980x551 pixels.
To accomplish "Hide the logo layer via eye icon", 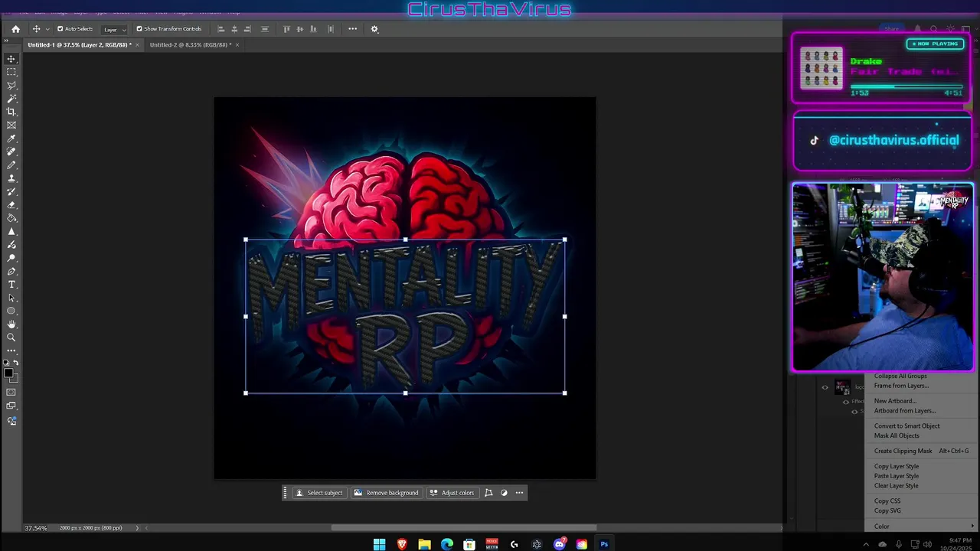I will 825,387.
